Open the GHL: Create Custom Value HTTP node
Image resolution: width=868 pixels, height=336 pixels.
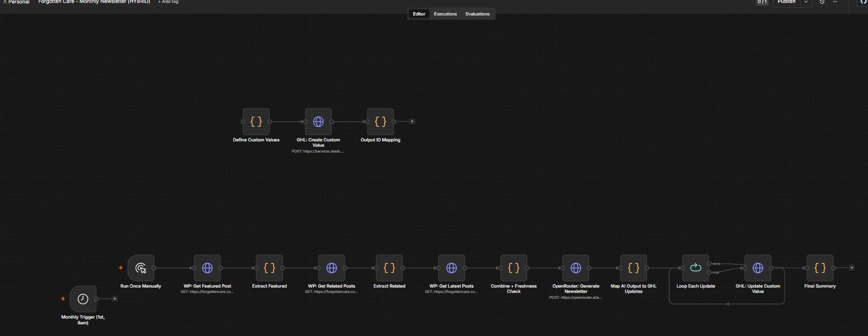pos(318,122)
